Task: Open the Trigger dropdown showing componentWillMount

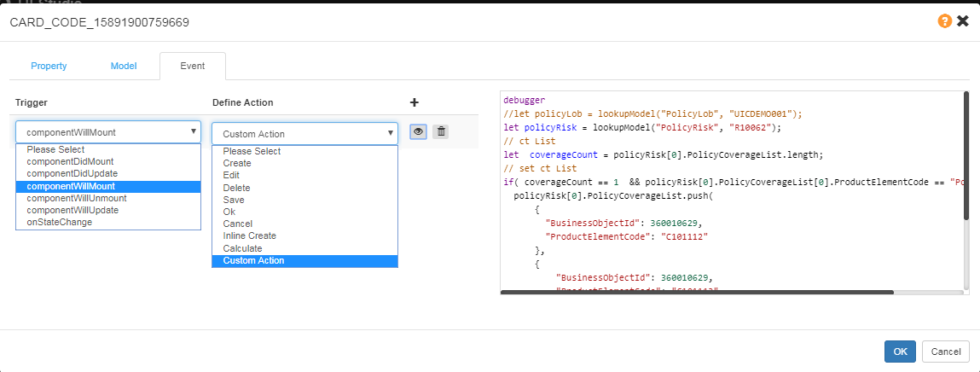Action: click(x=107, y=133)
